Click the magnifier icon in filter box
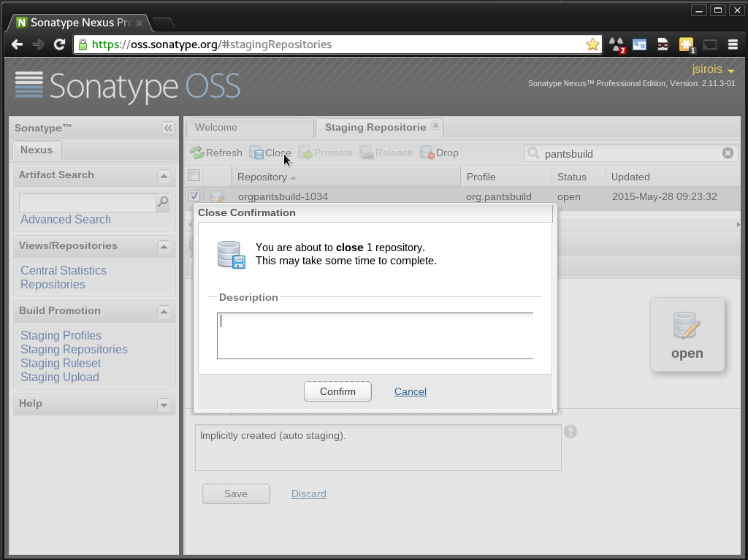The height and width of the screenshot is (560, 748). pos(534,153)
